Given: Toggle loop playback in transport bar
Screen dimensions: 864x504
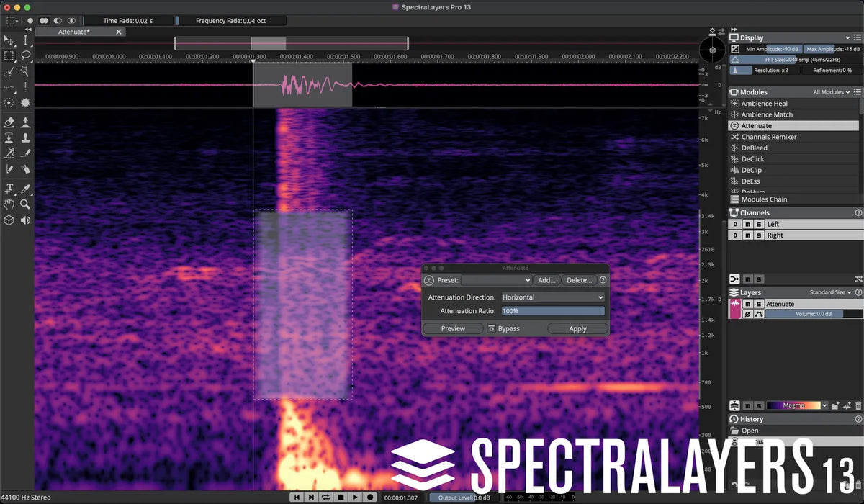Looking at the screenshot, I should [x=325, y=497].
